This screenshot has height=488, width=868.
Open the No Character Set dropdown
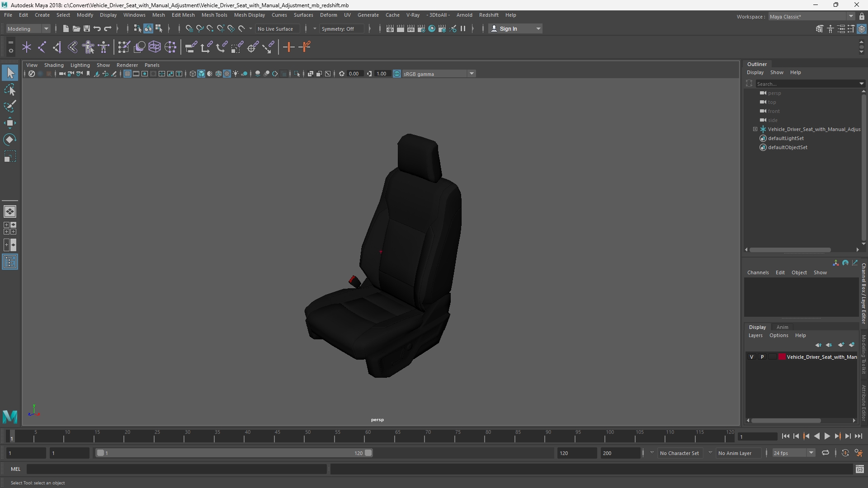point(680,453)
